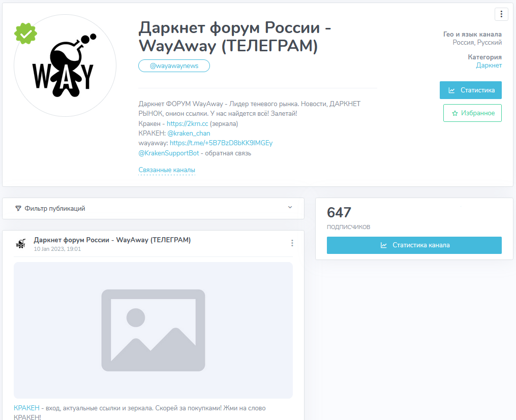Click the КРАКЕН link in the post text

click(x=26, y=408)
